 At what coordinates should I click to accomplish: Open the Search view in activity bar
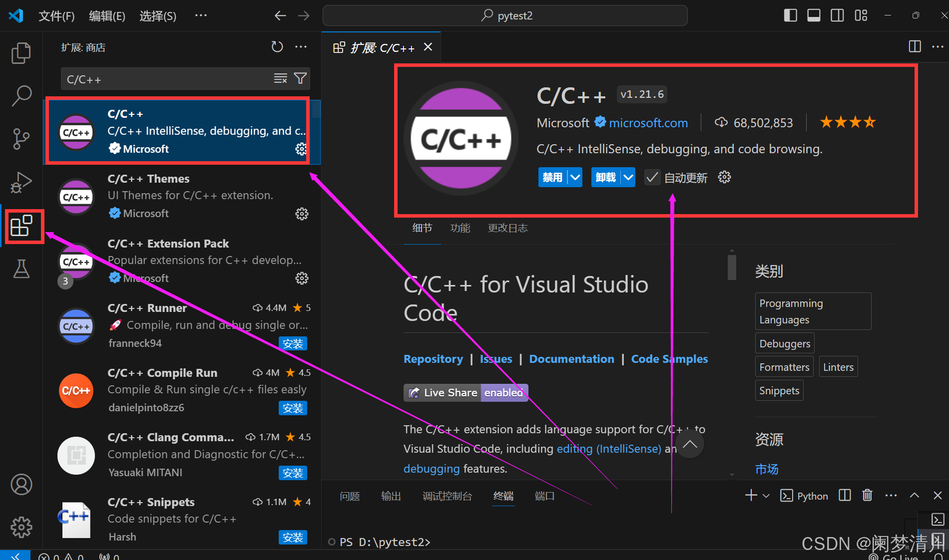[21, 96]
